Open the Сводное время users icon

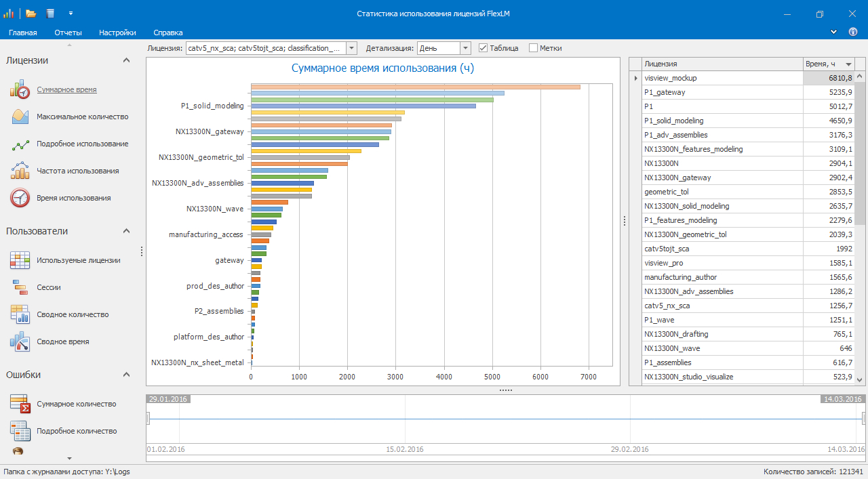point(20,341)
